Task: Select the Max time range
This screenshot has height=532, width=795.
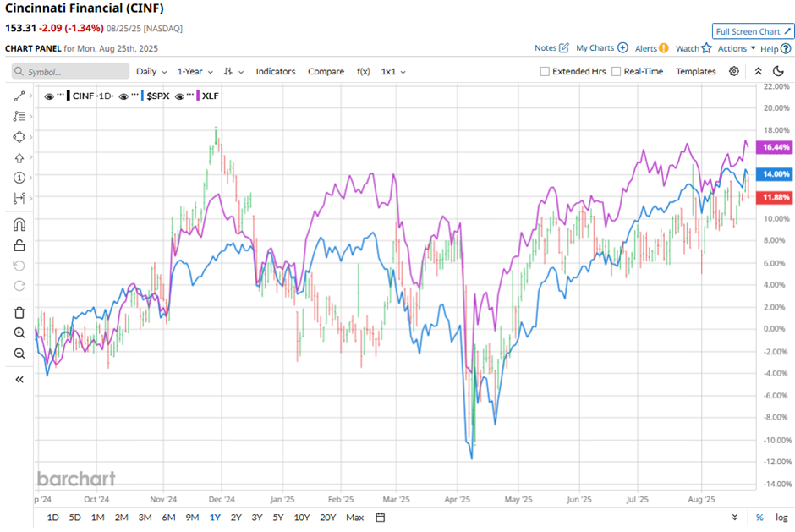Action: click(x=355, y=518)
